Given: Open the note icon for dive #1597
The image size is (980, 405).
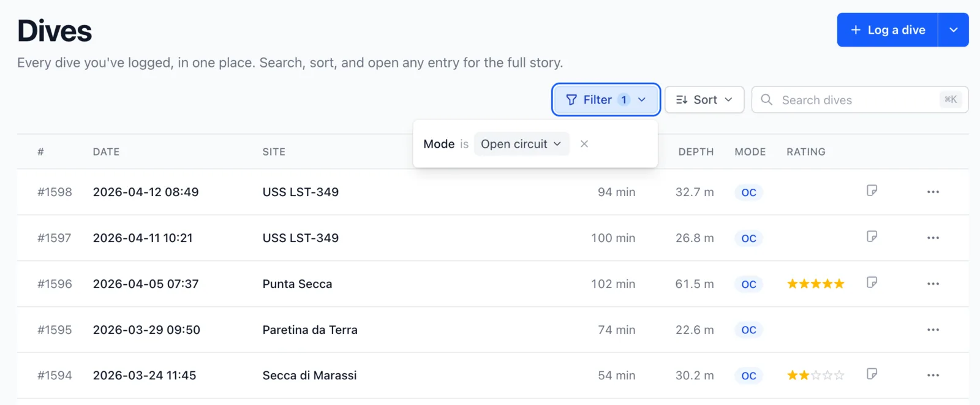Looking at the screenshot, I should (872, 237).
